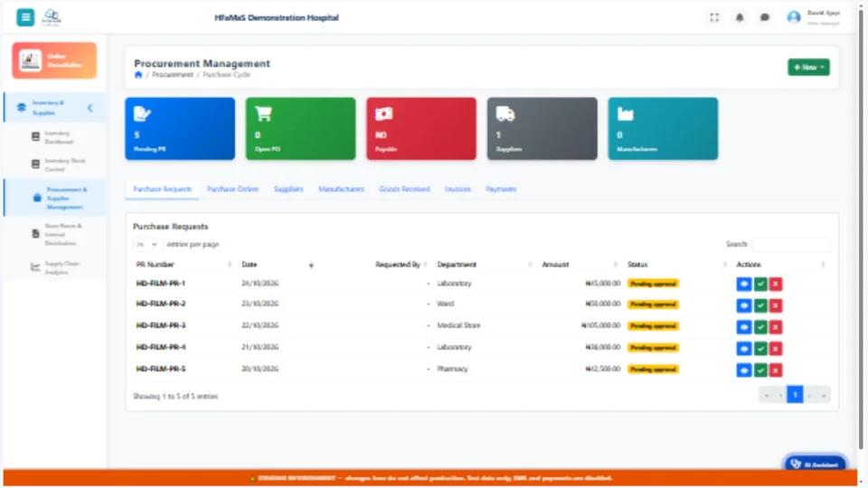Select Medical Store department cell
Screen dimensions: 868x488
[458, 325]
